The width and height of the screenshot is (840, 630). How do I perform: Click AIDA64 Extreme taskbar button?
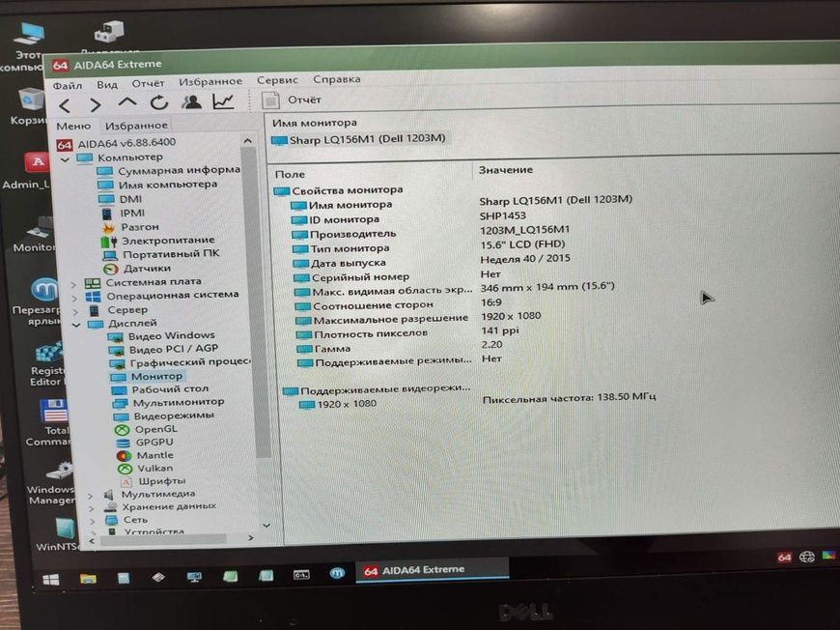(432, 570)
